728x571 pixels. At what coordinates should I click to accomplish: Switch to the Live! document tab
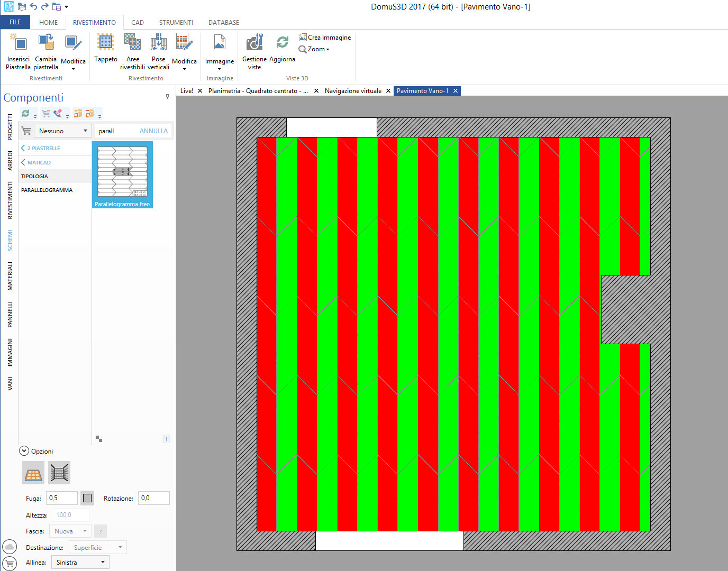[x=186, y=91]
